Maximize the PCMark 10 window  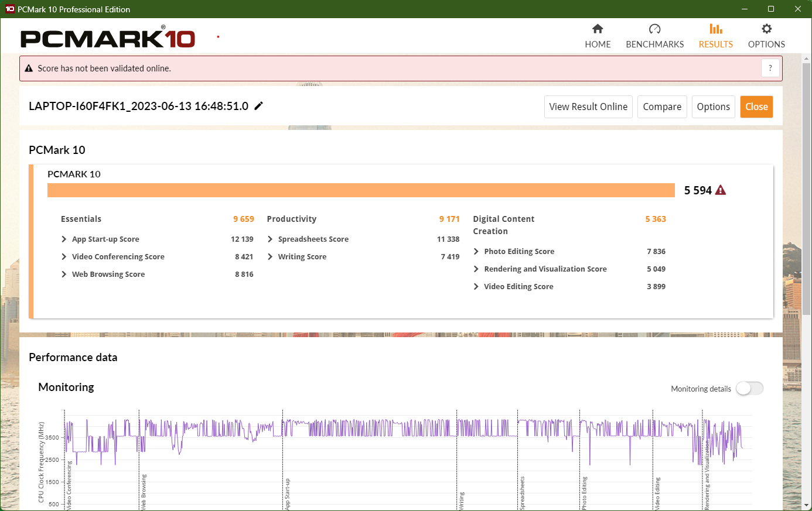[x=771, y=9]
